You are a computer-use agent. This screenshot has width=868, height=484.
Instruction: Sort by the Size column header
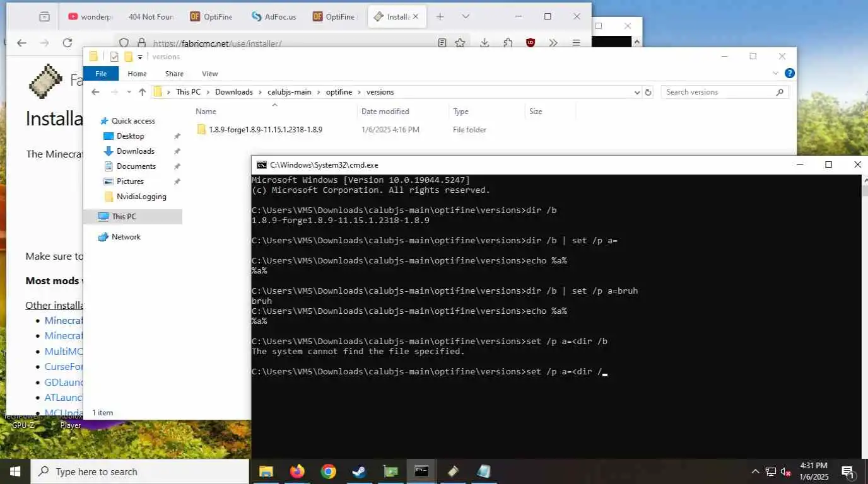[549, 112]
